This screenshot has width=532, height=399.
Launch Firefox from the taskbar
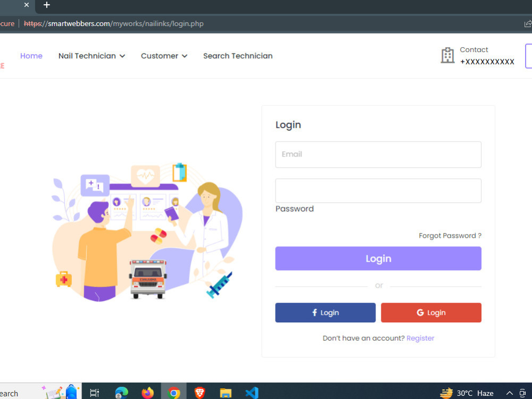point(147,393)
